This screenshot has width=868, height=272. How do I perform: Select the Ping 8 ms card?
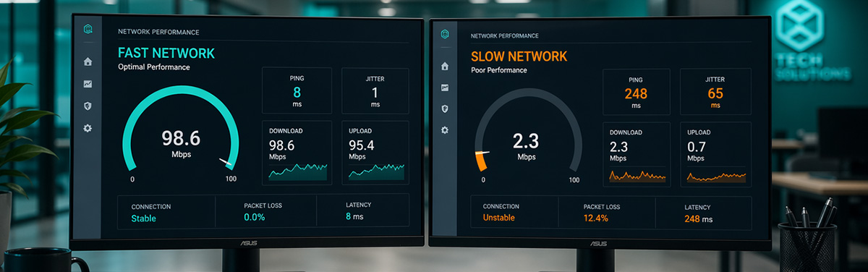tap(297, 90)
